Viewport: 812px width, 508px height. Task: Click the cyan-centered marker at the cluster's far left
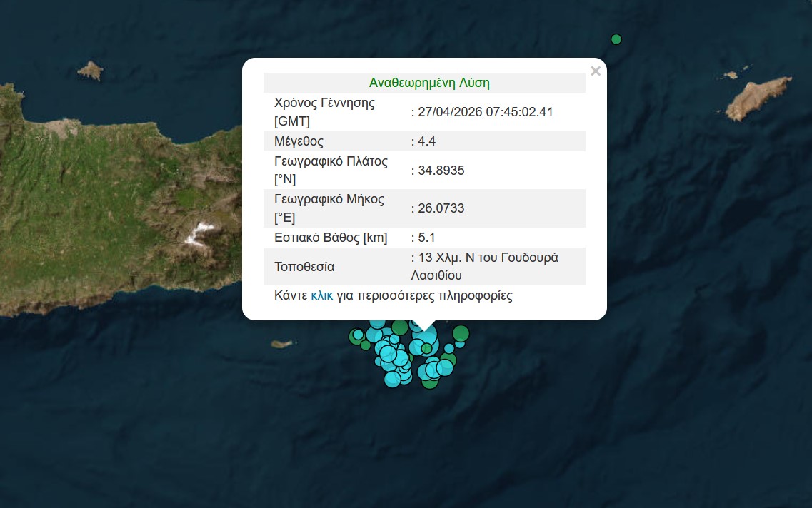(358, 335)
